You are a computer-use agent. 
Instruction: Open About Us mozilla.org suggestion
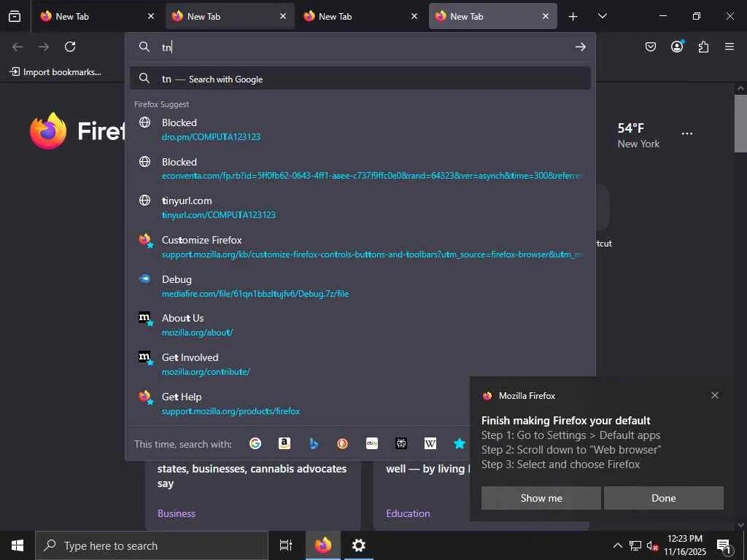[360, 324]
